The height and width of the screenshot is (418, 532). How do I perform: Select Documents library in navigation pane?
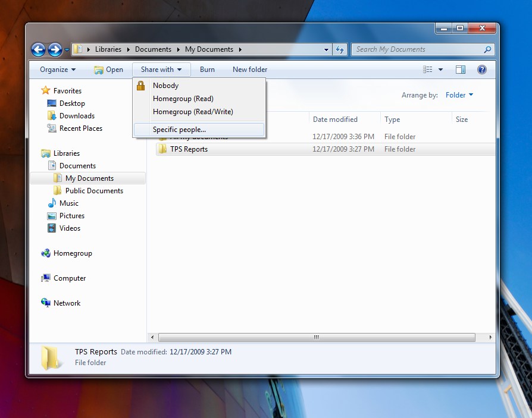click(77, 166)
